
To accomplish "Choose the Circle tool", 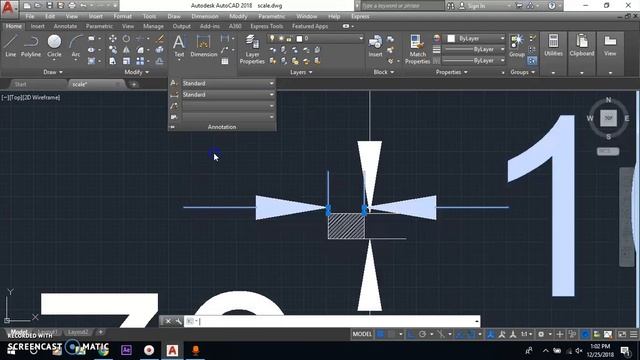I will click(x=54, y=46).
